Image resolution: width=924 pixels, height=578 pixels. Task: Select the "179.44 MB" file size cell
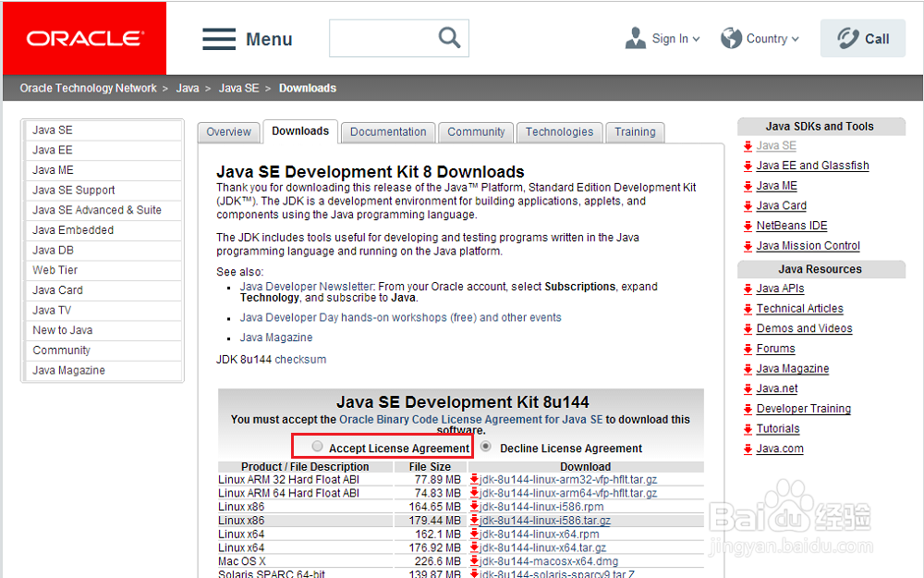point(435,520)
